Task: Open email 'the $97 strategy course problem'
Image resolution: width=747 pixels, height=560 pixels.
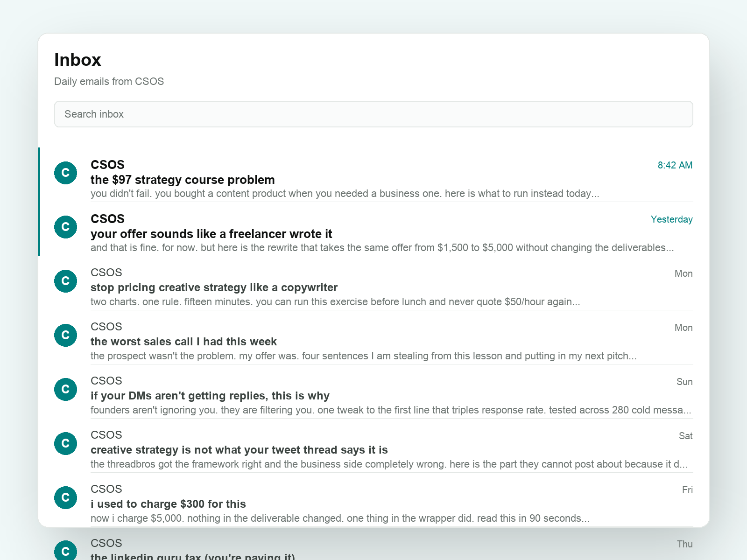Action: 183,180
